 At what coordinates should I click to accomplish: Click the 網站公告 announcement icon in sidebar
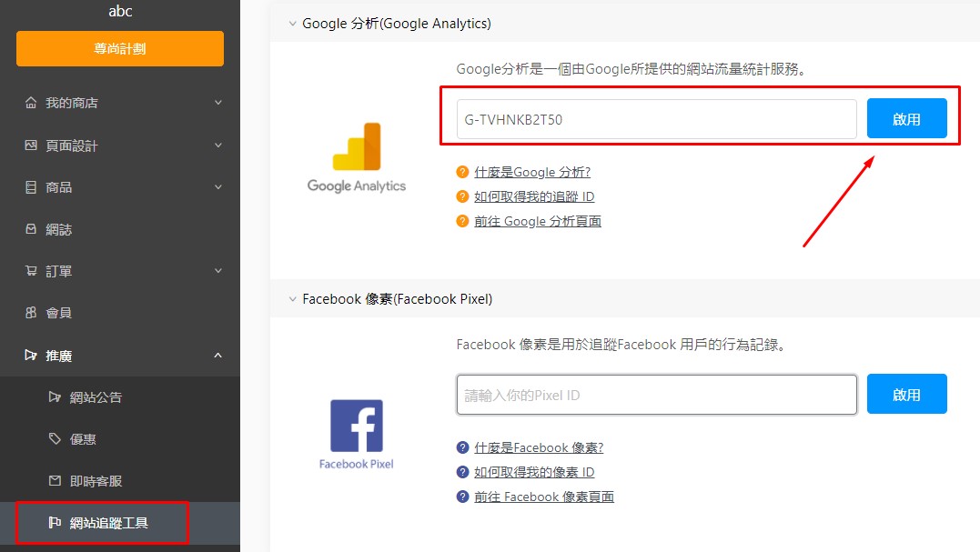pos(55,397)
